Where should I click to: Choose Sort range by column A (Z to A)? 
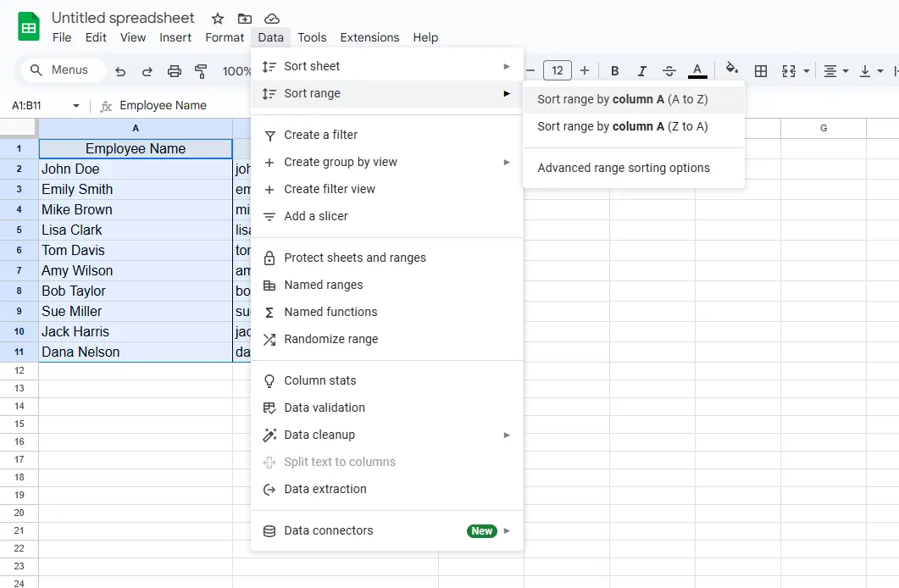coord(622,126)
